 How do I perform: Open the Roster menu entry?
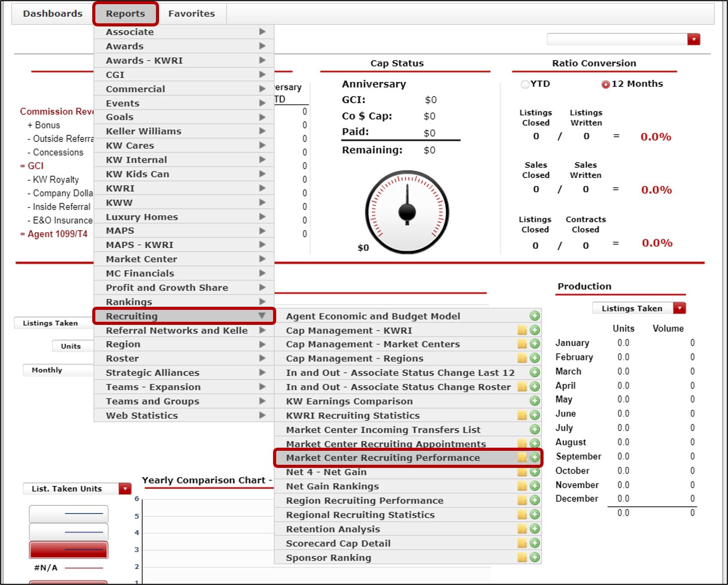click(x=184, y=359)
